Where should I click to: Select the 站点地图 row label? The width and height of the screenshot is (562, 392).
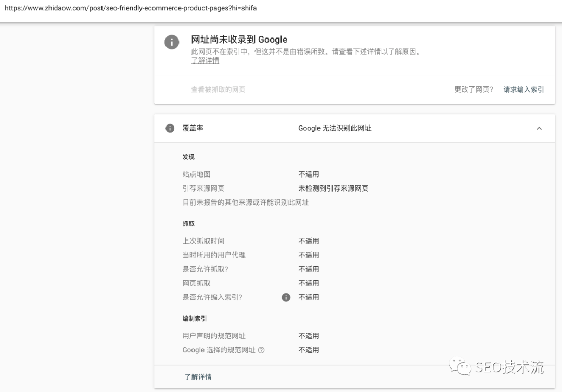(x=196, y=174)
